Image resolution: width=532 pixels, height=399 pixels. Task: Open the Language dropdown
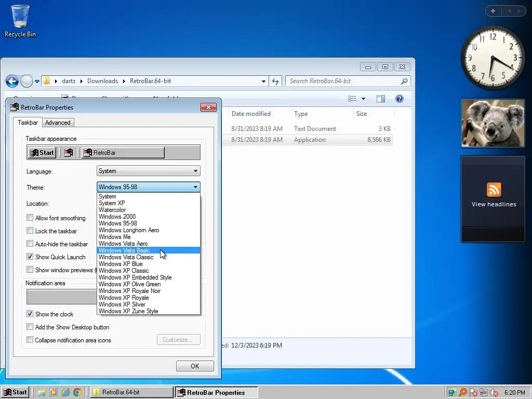[x=148, y=170]
